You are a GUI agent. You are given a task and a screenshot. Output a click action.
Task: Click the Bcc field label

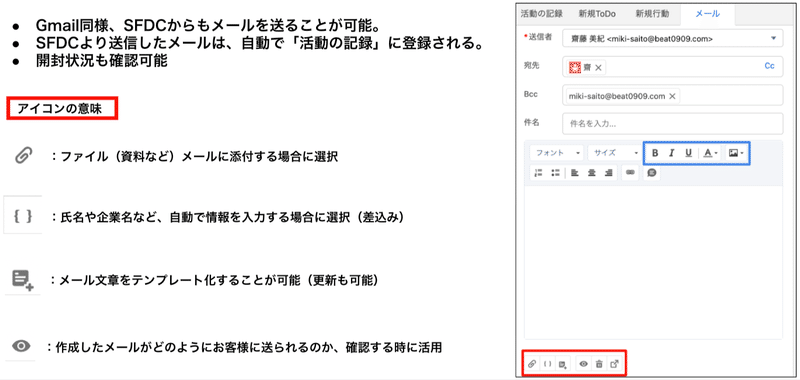tap(531, 94)
